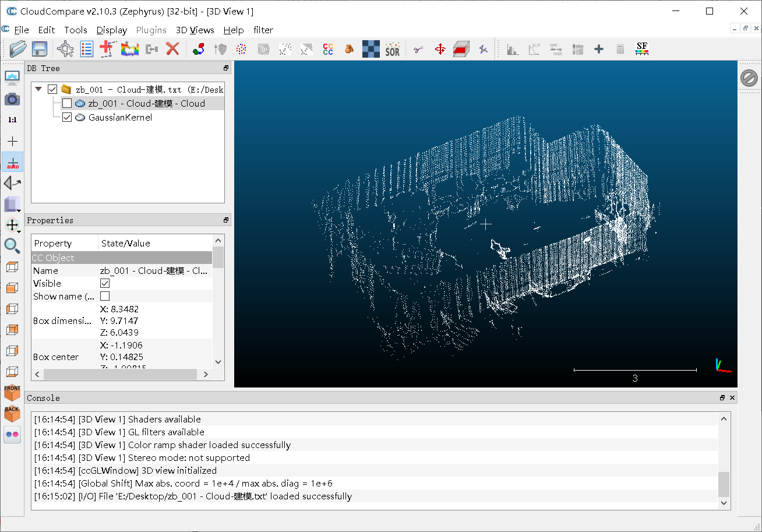The width and height of the screenshot is (762, 532).
Task: Click the CC cloud-to-cloud distance icon
Action: click(328, 49)
